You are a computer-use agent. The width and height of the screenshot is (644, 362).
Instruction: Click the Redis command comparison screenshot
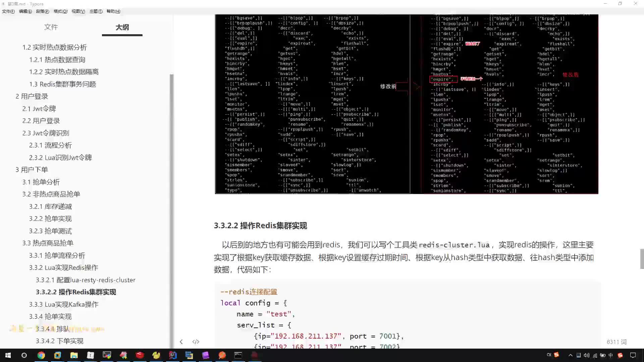tap(407, 104)
